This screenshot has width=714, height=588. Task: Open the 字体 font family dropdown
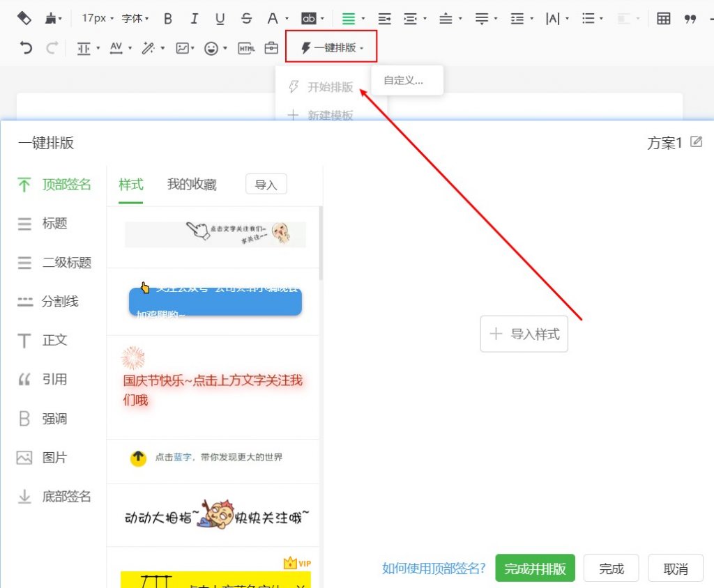click(x=135, y=19)
